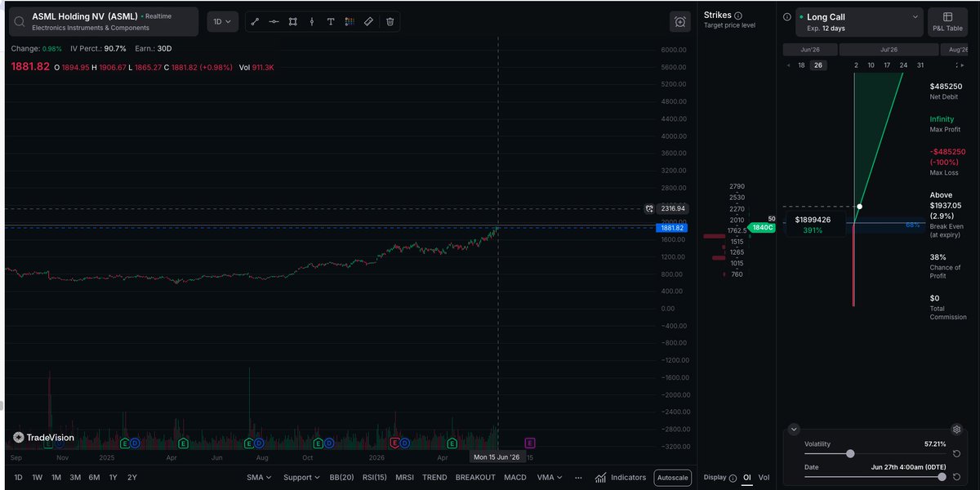Click the 1840C strike marker

click(x=761, y=227)
